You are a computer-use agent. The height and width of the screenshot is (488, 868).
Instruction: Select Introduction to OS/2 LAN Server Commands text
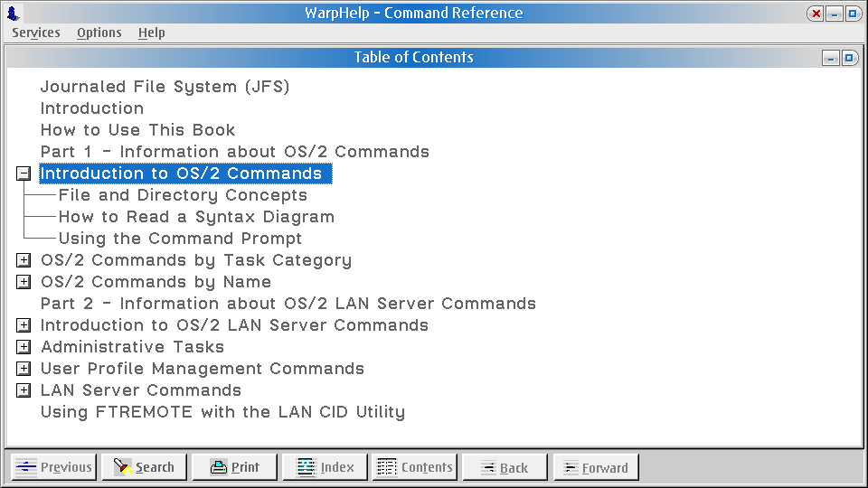(x=234, y=325)
